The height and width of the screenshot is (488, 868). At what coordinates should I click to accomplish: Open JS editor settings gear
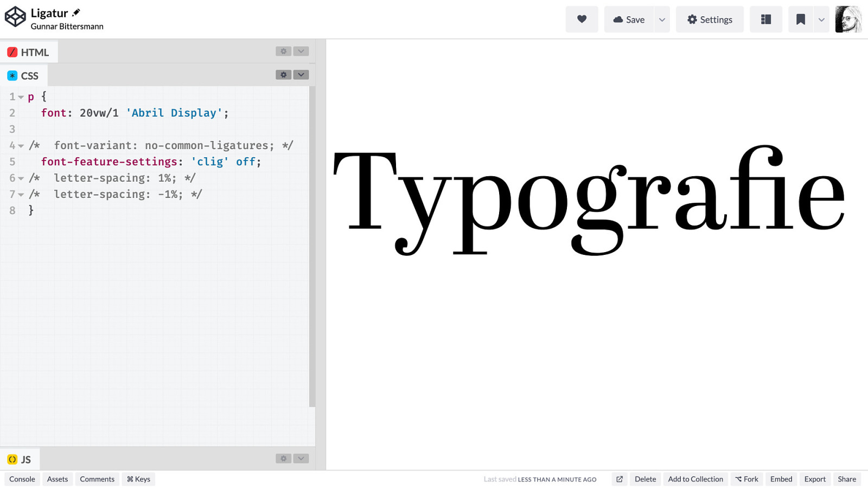pos(283,459)
